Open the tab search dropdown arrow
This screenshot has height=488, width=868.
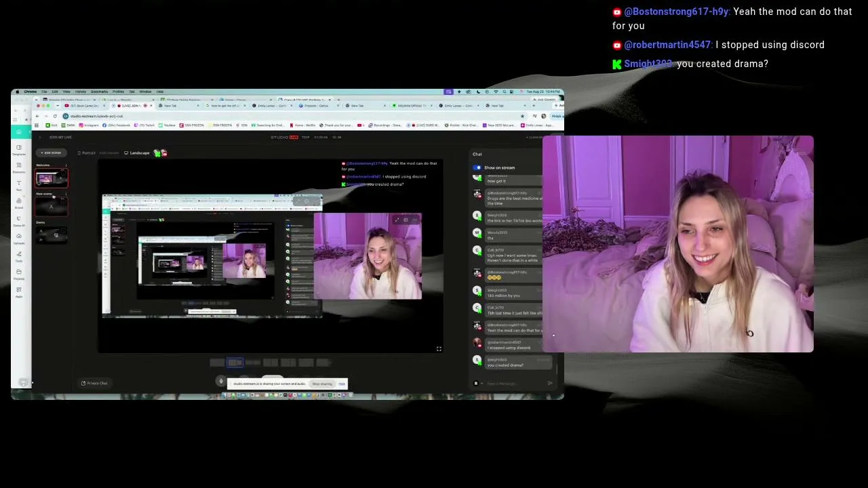click(x=58, y=106)
